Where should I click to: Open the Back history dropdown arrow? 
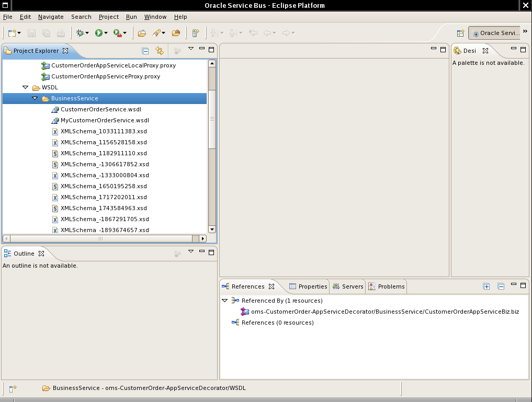coord(274,33)
